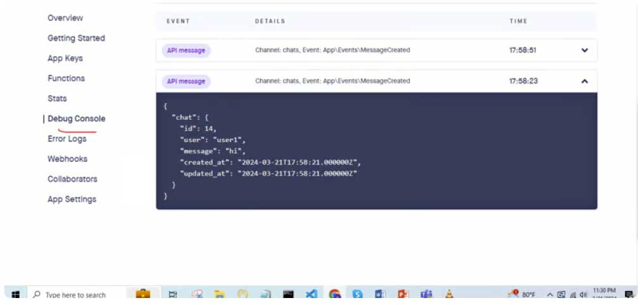
Task: Open File Explorer from the taskbar
Action: tap(220, 294)
